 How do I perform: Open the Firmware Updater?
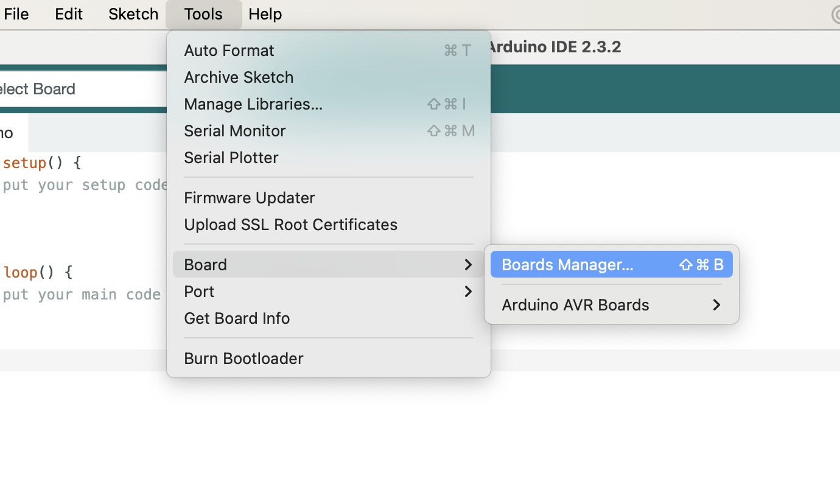pos(329,198)
